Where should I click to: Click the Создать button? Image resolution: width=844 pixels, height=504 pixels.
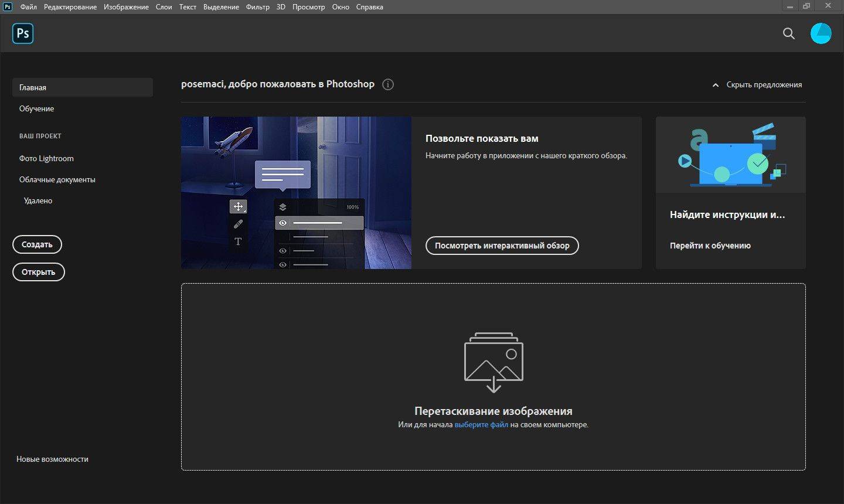(x=37, y=244)
